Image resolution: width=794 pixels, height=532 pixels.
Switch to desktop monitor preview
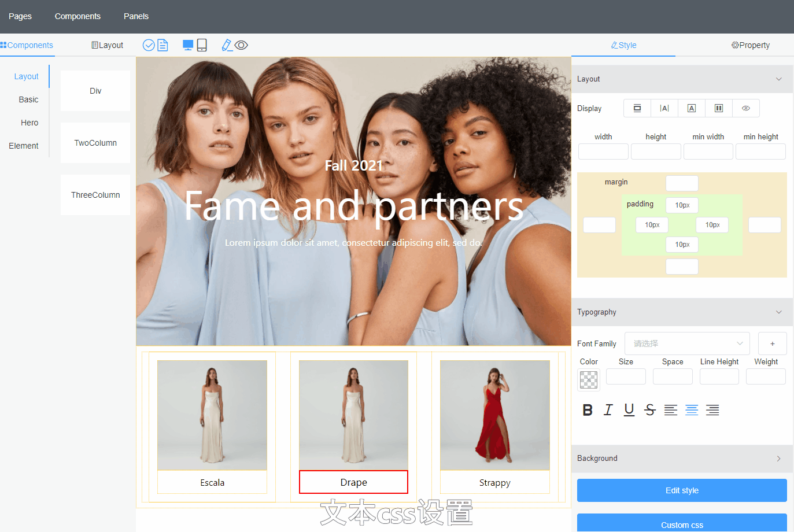click(188, 45)
